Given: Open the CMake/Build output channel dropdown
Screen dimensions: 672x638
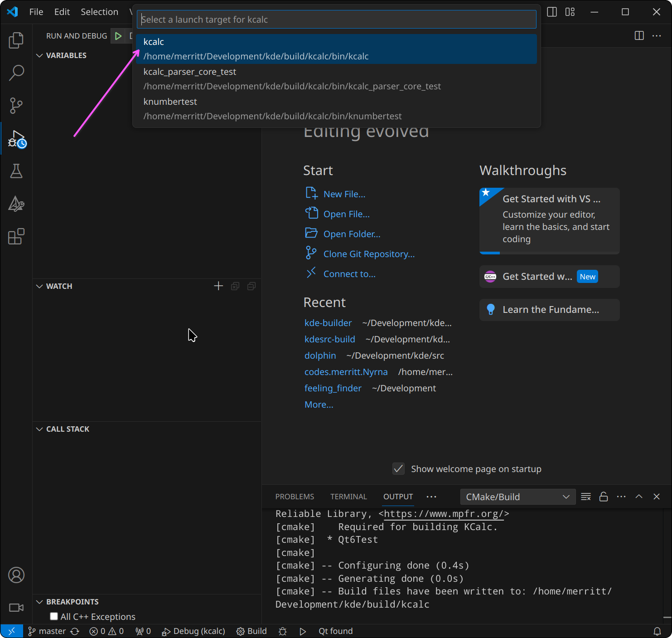Looking at the screenshot, I should (x=518, y=497).
